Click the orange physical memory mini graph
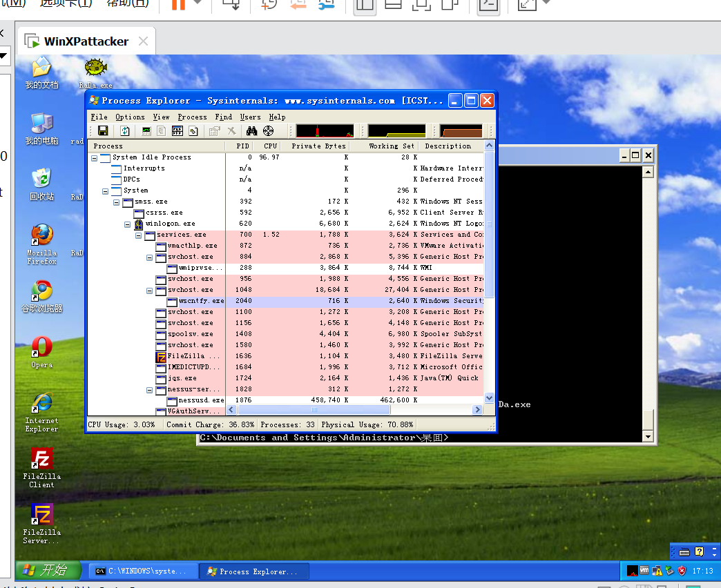The image size is (721, 588). (461, 131)
